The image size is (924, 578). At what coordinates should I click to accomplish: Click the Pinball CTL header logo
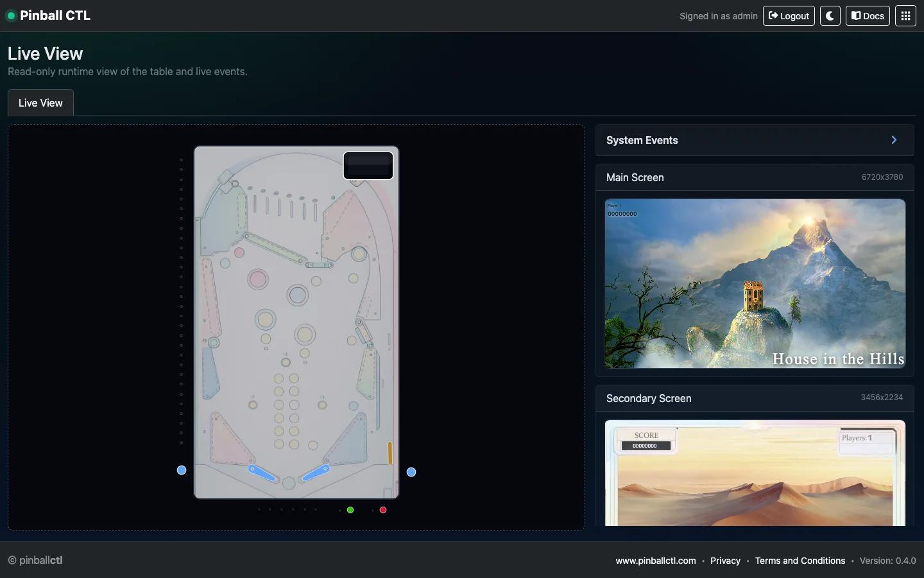[55, 15]
